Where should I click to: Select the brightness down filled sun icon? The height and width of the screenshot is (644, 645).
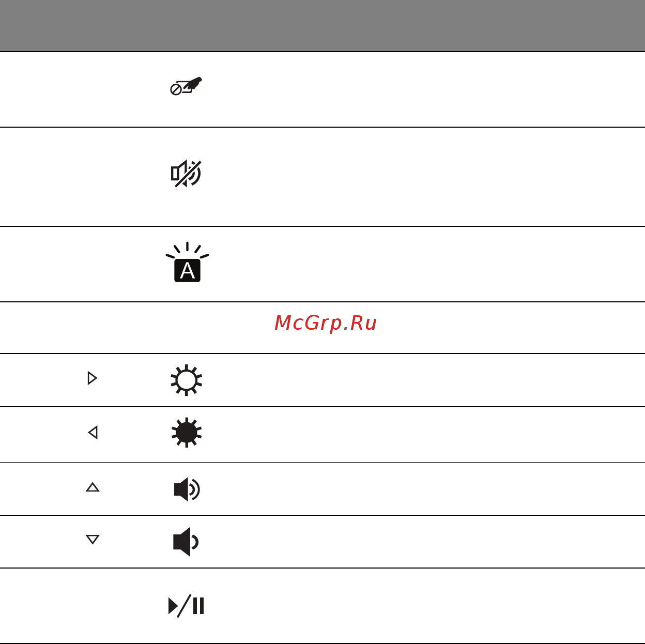[187, 432]
